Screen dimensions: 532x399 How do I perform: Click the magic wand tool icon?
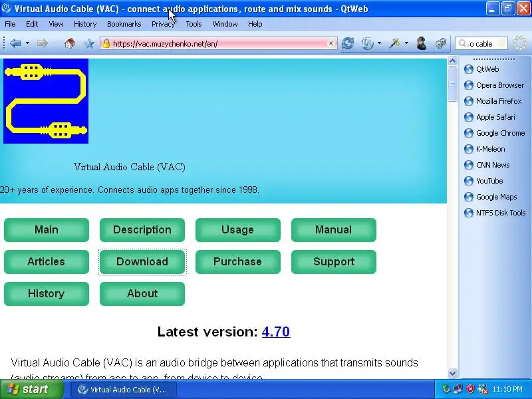tap(394, 43)
